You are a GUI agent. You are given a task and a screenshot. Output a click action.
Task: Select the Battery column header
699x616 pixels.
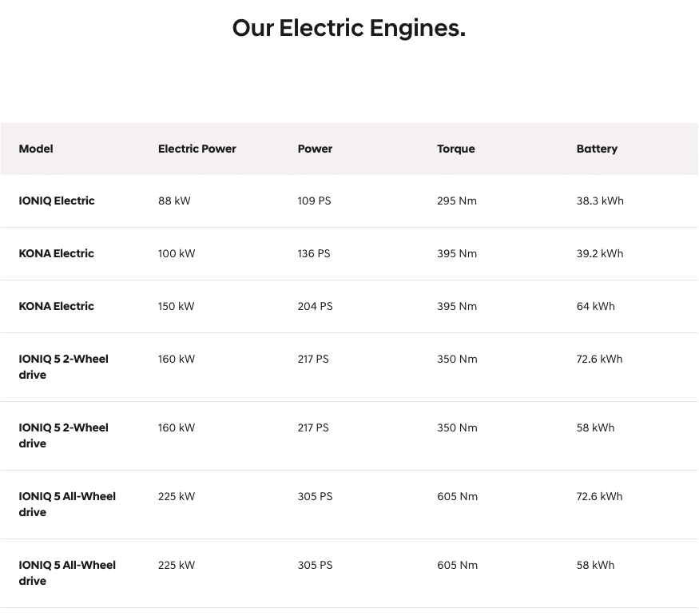pyautogui.click(x=597, y=149)
